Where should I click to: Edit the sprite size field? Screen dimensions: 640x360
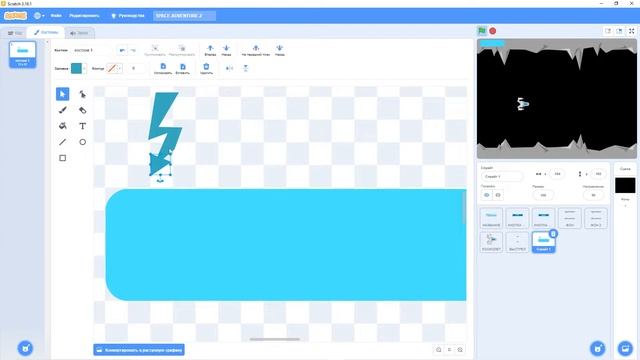point(543,195)
